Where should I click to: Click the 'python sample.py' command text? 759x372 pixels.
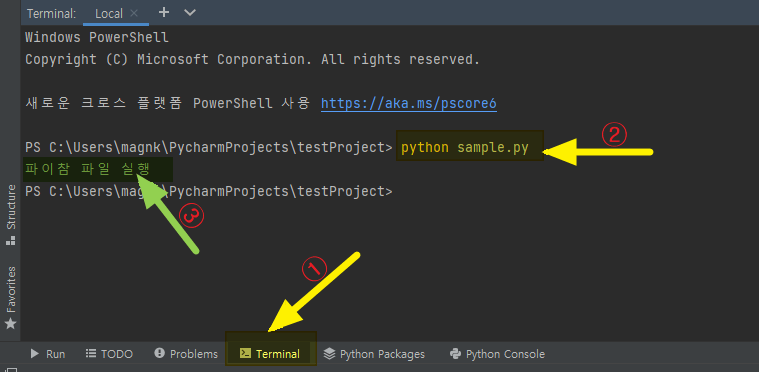point(465,147)
